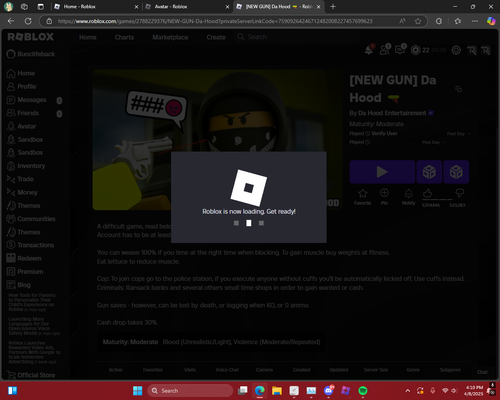The width and height of the screenshot is (500, 400).
Task: Add page to favorites star in address bar
Action: (418, 21)
